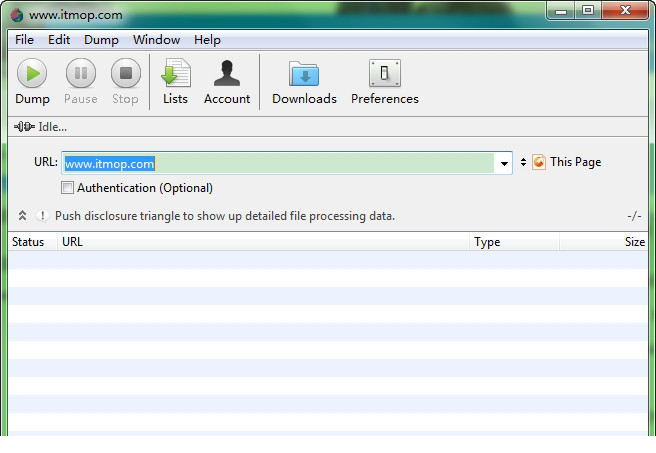The image size is (656, 453).
Task: Open the Window menu
Action: coord(156,40)
